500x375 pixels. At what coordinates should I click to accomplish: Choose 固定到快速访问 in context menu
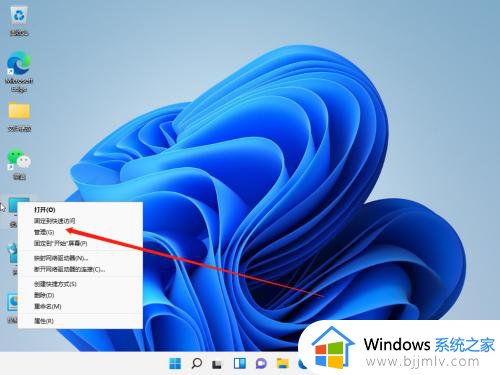pyautogui.click(x=80, y=221)
